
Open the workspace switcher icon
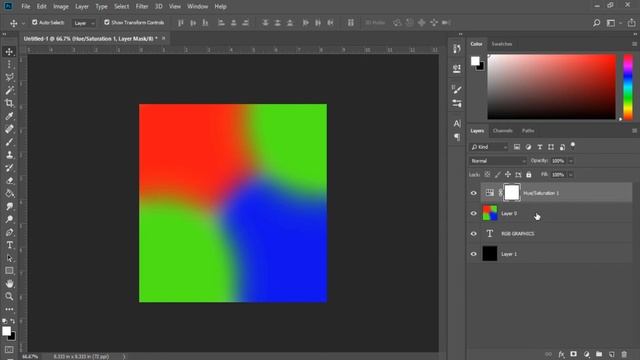point(611,23)
